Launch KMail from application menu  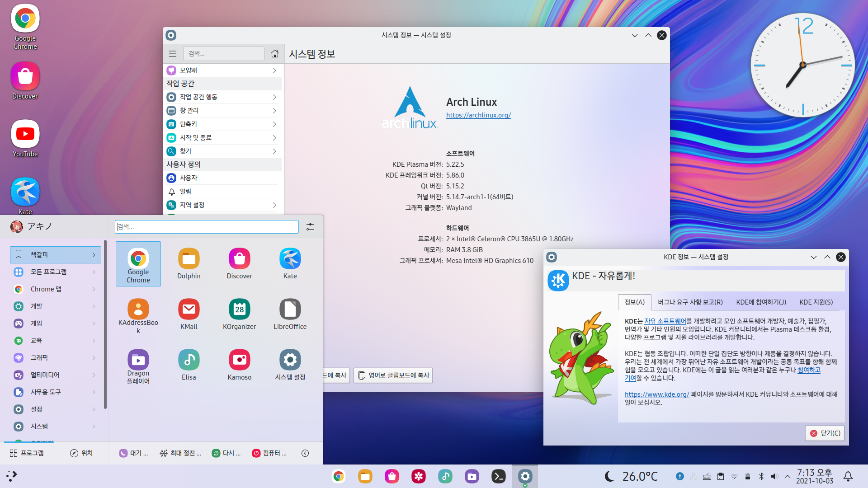[189, 314]
